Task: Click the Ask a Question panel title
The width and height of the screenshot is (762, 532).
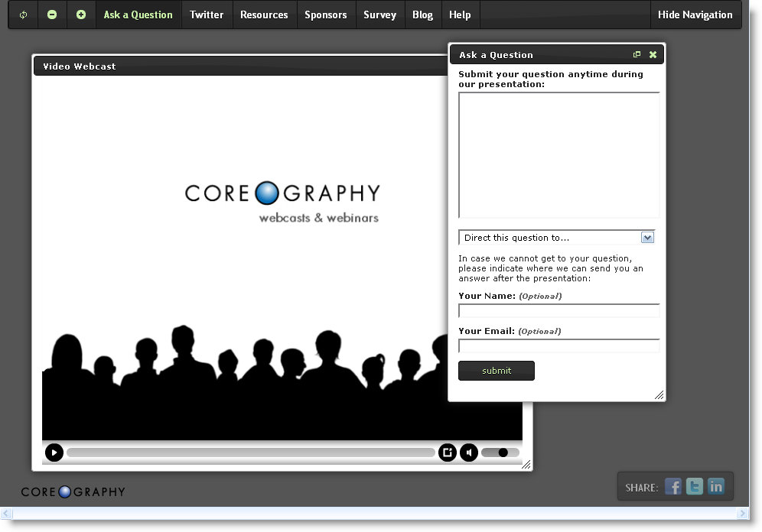Action: [x=497, y=55]
